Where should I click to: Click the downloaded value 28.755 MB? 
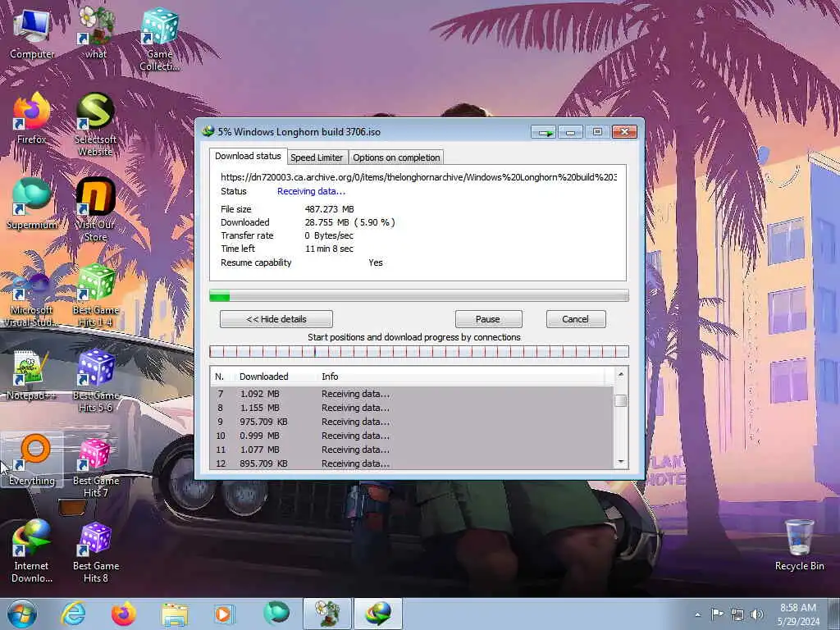(326, 222)
